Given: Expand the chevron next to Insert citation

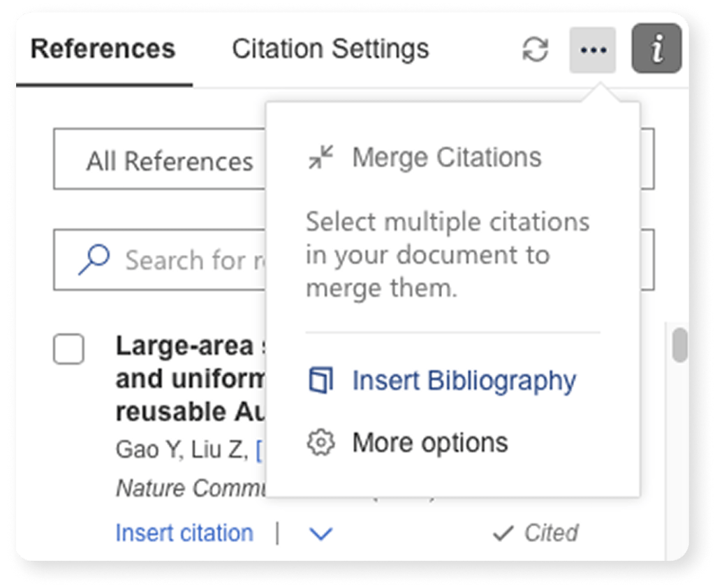Looking at the screenshot, I should point(320,534).
